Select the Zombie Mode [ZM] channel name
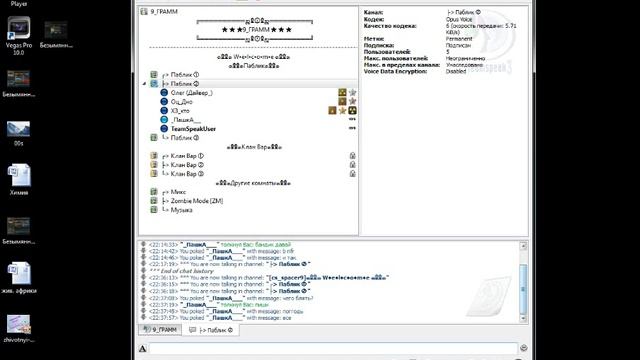 pyautogui.click(x=197, y=201)
